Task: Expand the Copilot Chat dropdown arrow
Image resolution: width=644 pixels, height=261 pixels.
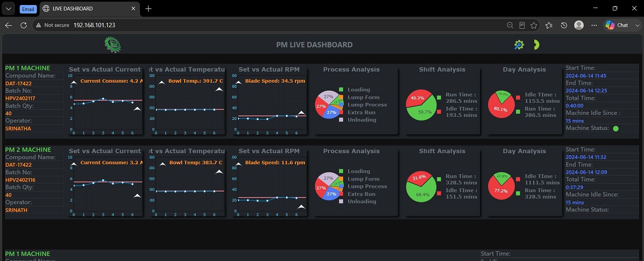Action: [x=636, y=25]
